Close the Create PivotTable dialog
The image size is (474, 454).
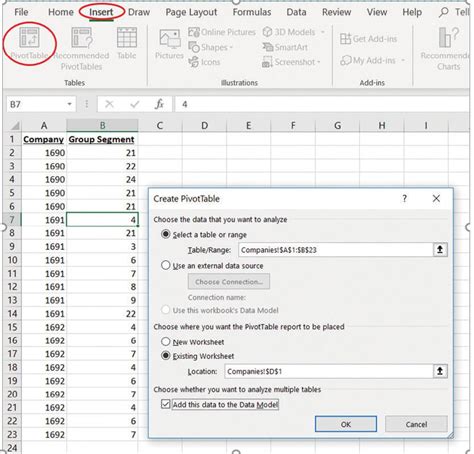tap(436, 199)
